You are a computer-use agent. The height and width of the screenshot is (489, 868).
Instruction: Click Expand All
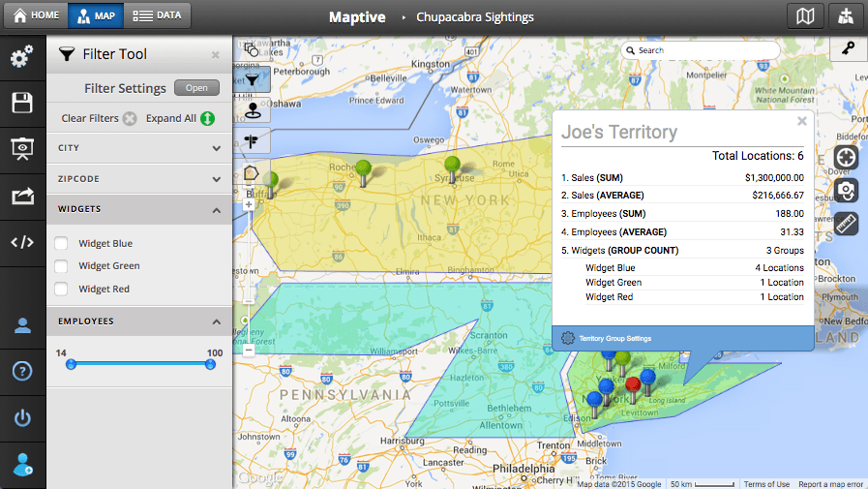180,118
